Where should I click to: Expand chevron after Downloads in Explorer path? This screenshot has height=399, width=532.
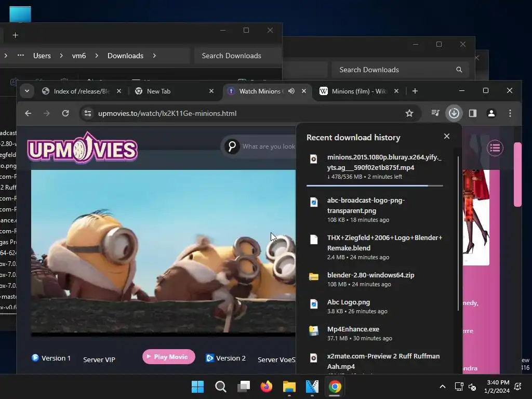[154, 56]
